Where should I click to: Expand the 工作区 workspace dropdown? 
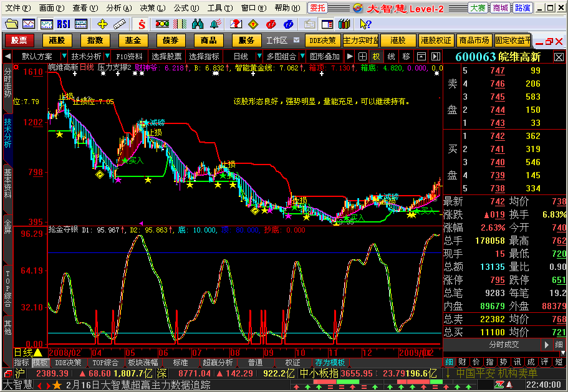point(297,40)
